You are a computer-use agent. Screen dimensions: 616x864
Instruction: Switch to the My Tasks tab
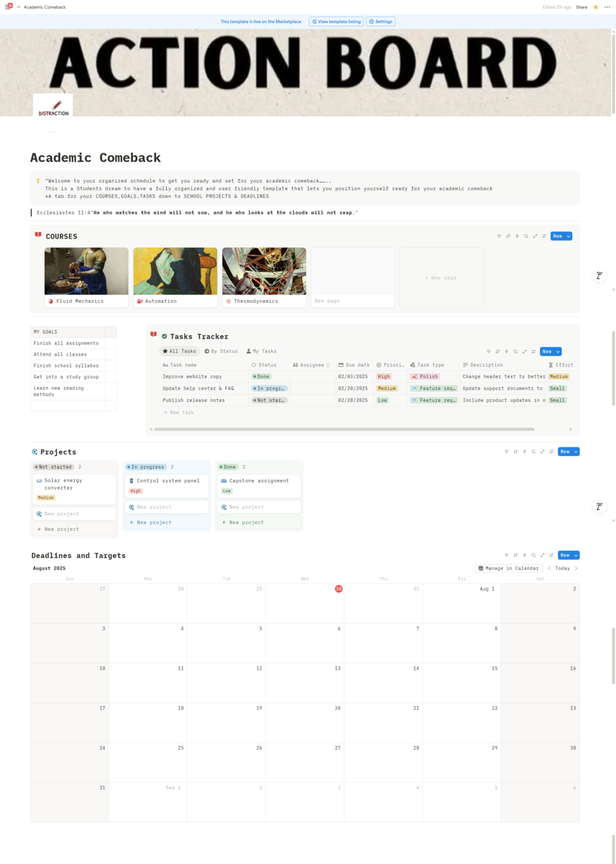pos(261,351)
